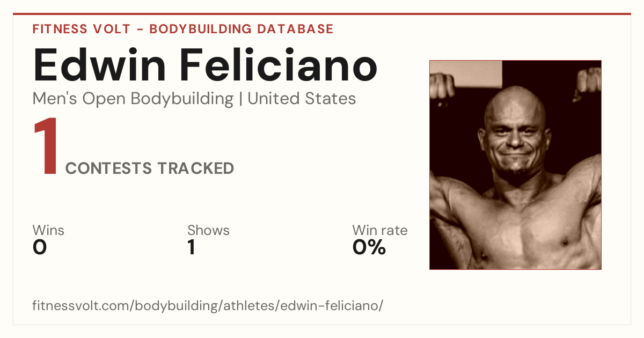Viewport: 644px width, 338px height.
Task: Select the Shows stat label
Action: tap(208, 230)
